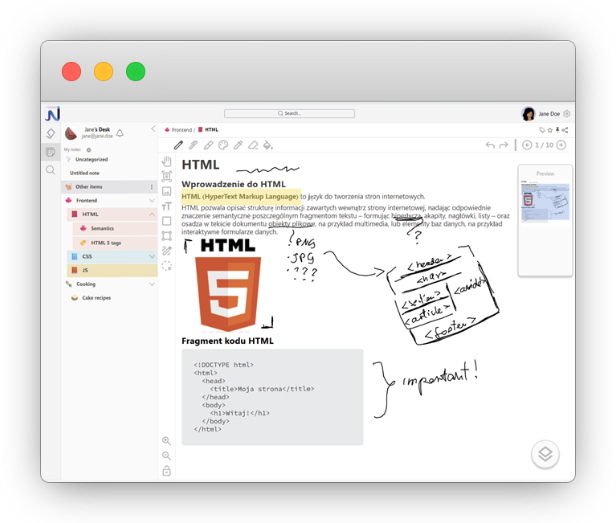
Task: Select the rectangle shape tool
Action: click(x=167, y=221)
